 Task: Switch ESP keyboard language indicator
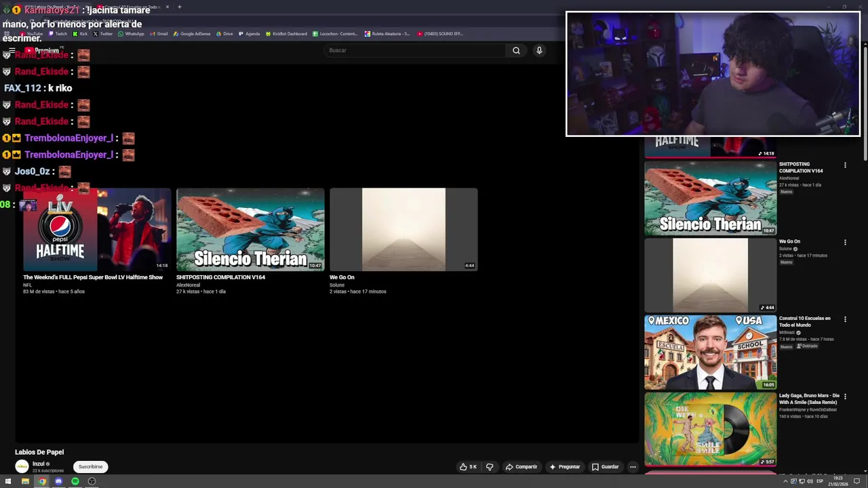pyautogui.click(x=819, y=481)
